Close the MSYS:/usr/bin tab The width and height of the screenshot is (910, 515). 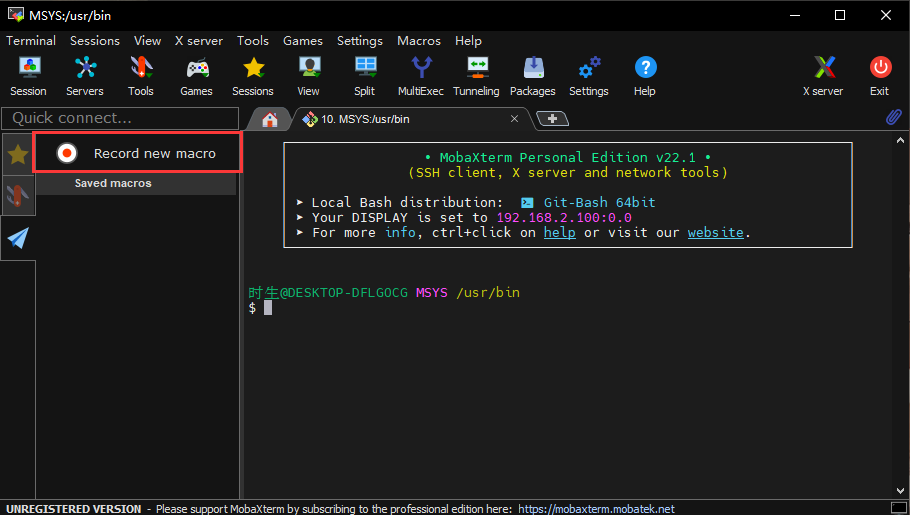point(514,118)
